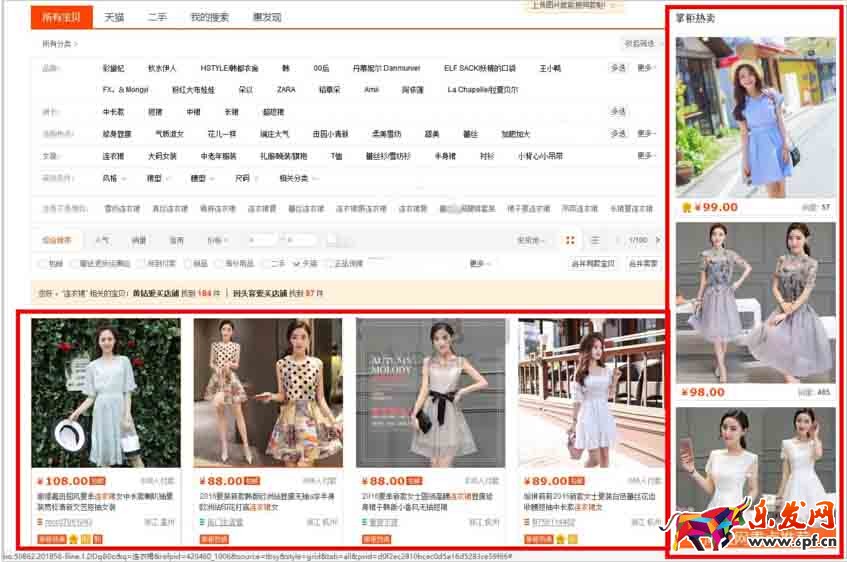Open the 我的搜索 tab
The image size is (847, 562).
click(209, 18)
